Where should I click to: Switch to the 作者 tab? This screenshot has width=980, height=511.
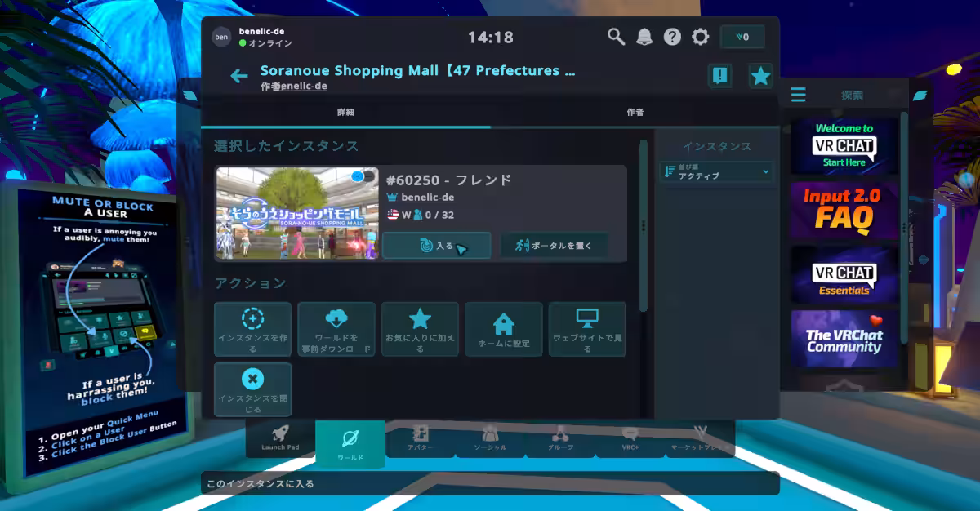(635, 113)
